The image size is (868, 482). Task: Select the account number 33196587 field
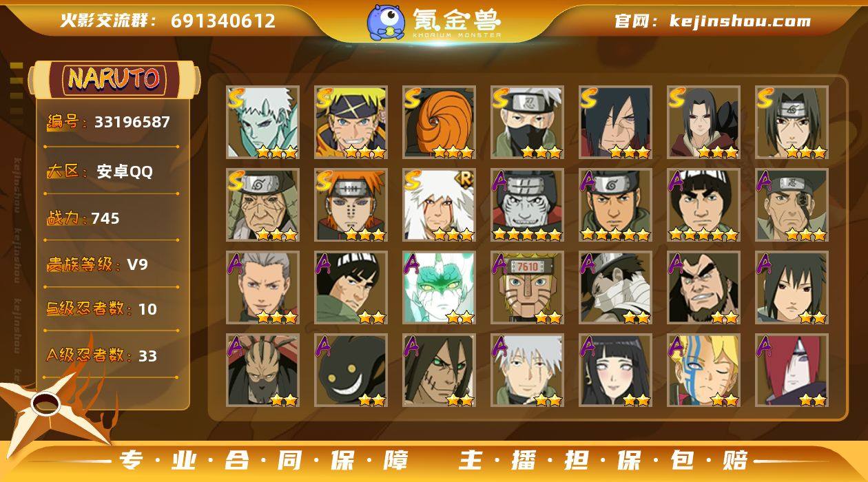coord(110,122)
